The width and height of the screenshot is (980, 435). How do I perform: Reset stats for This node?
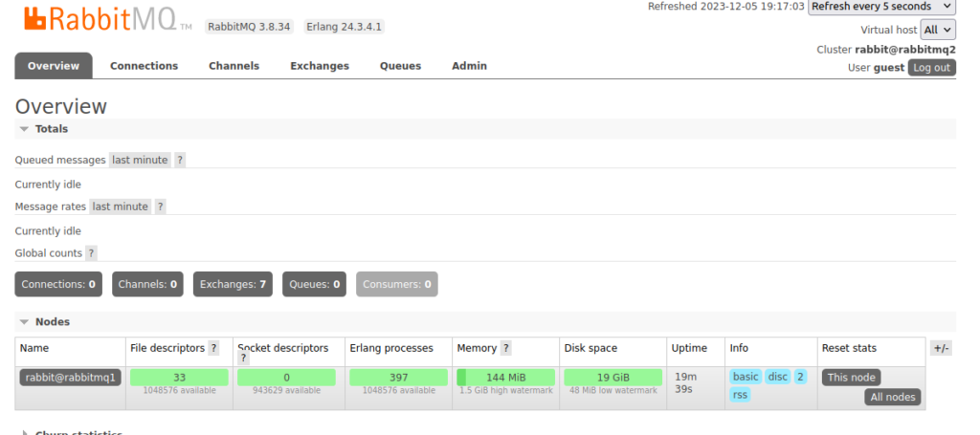(851, 377)
